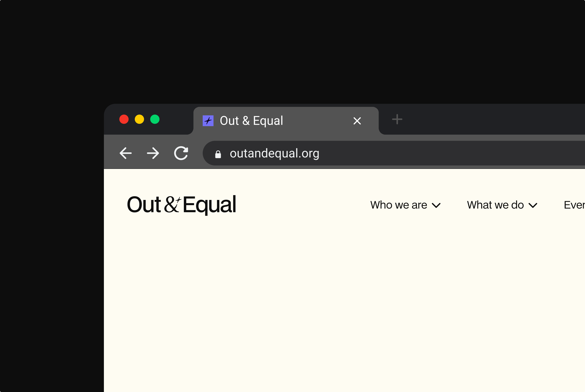
Task: Click the forward navigation arrow
Action: coord(153,153)
